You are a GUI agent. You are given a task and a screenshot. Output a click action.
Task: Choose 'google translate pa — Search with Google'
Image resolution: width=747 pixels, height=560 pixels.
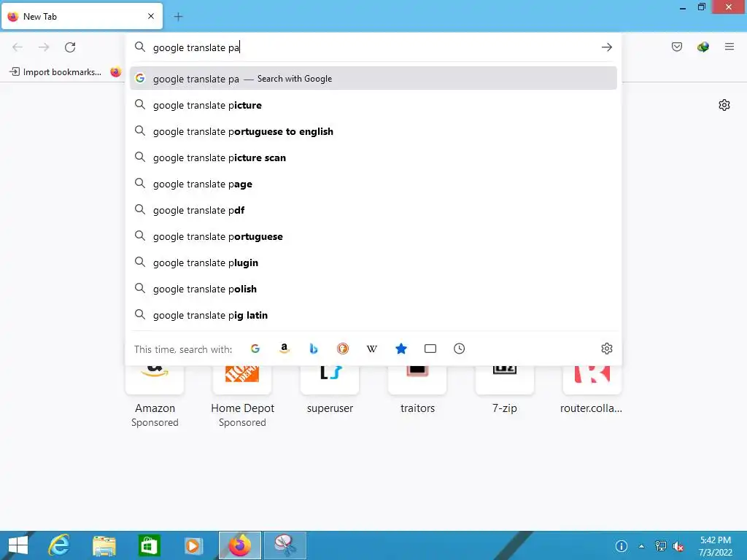[373, 78]
